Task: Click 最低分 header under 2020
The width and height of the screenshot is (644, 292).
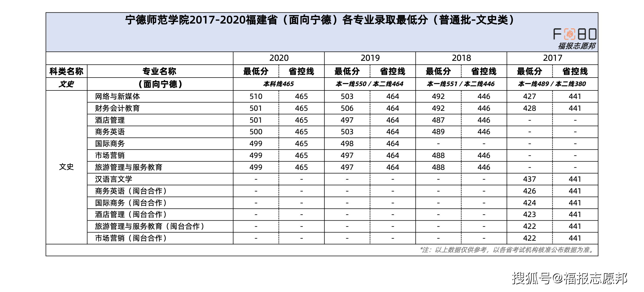Action: click(256, 71)
